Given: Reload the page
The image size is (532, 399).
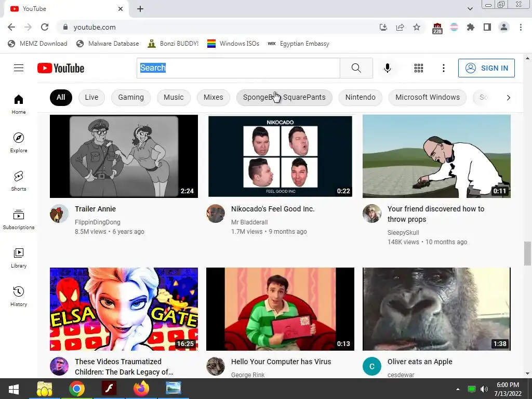Looking at the screenshot, I should click(45, 27).
